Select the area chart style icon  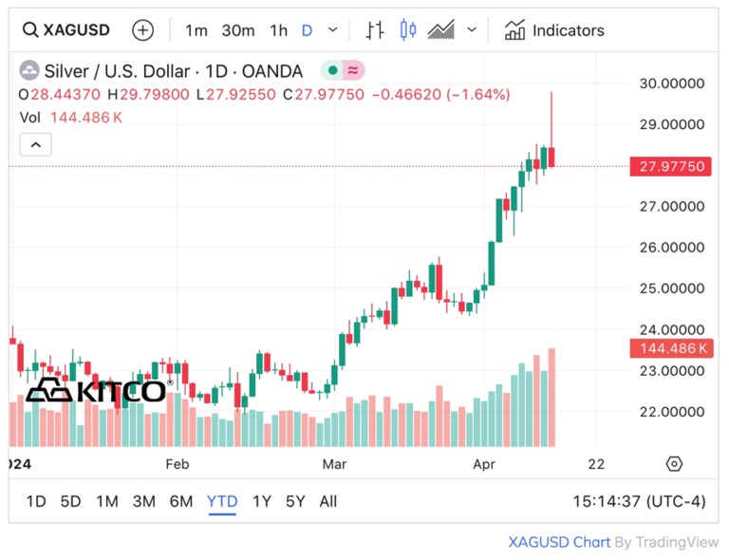point(442,30)
